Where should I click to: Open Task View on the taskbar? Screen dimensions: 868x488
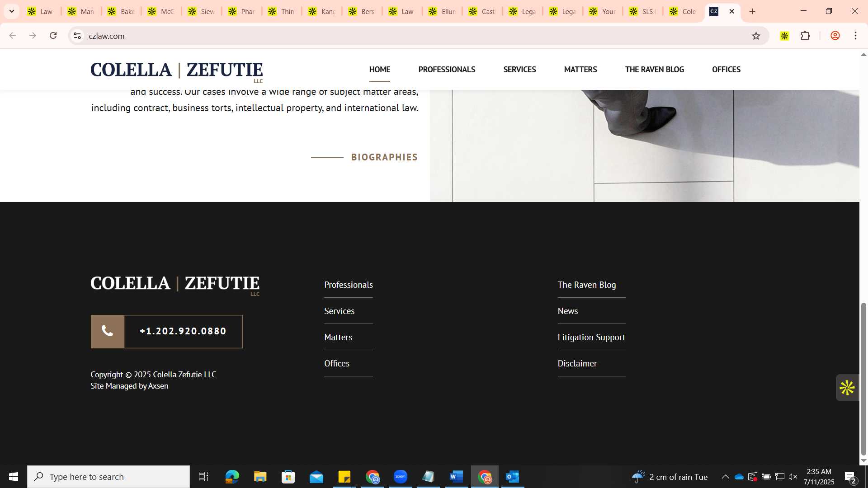pyautogui.click(x=203, y=477)
